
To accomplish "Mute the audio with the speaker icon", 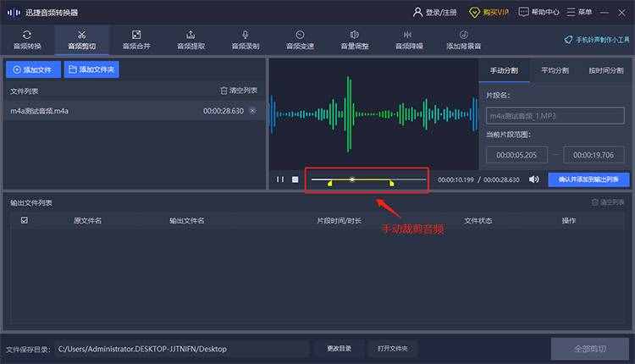I will point(533,179).
